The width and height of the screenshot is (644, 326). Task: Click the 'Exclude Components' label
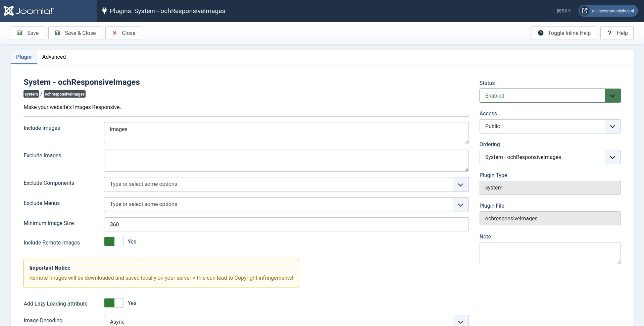(49, 183)
